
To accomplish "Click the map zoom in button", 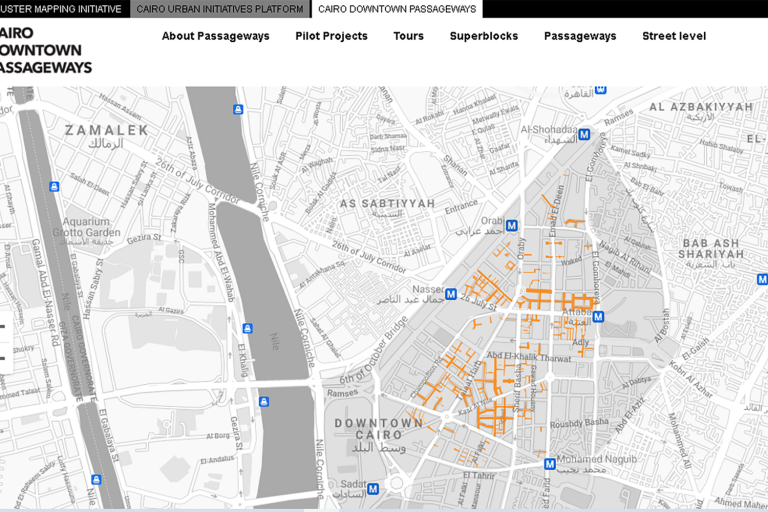I will tap(3, 327).
